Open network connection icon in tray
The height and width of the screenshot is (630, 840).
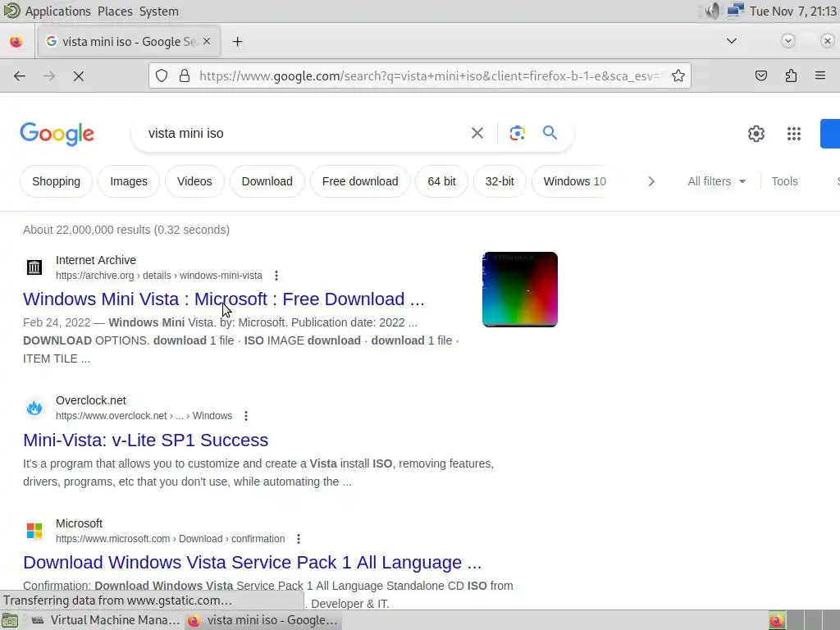736,11
